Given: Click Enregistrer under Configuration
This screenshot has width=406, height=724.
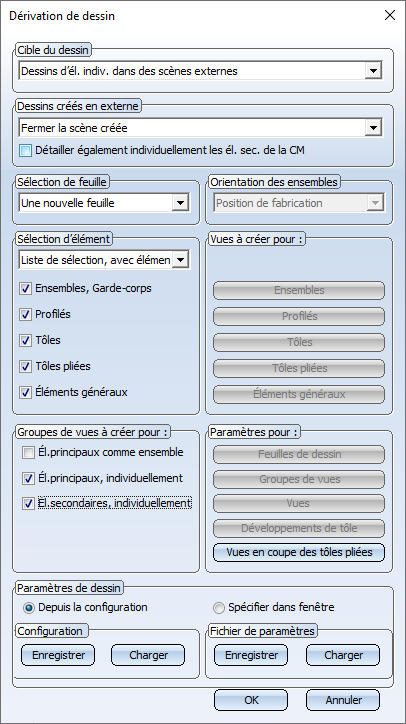Looking at the screenshot, I should [58, 655].
